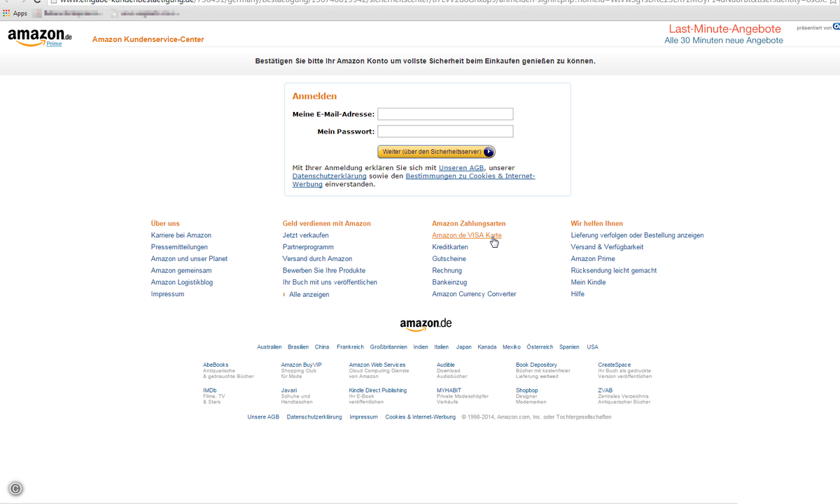The image size is (840, 504).
Task: Focus the Meine E-Mail-Adresse input field
Action: tap(445, 114)
